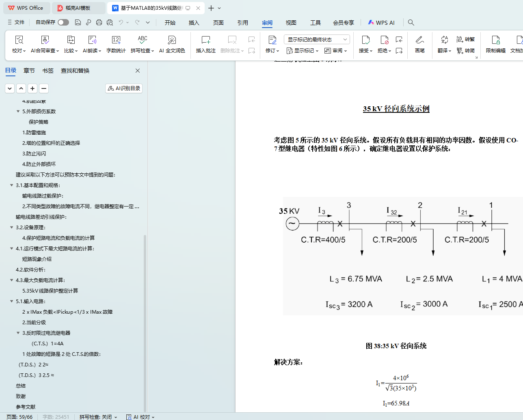523x420 pixels.
Task: Open the spell check status dropdown in status bar
Action: 98,417
